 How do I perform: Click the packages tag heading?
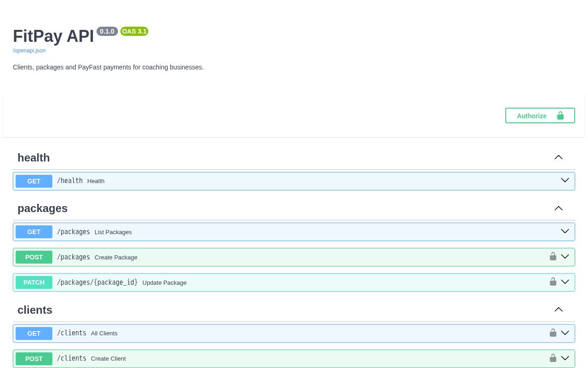pyautogui.click(x=42, y=208)
